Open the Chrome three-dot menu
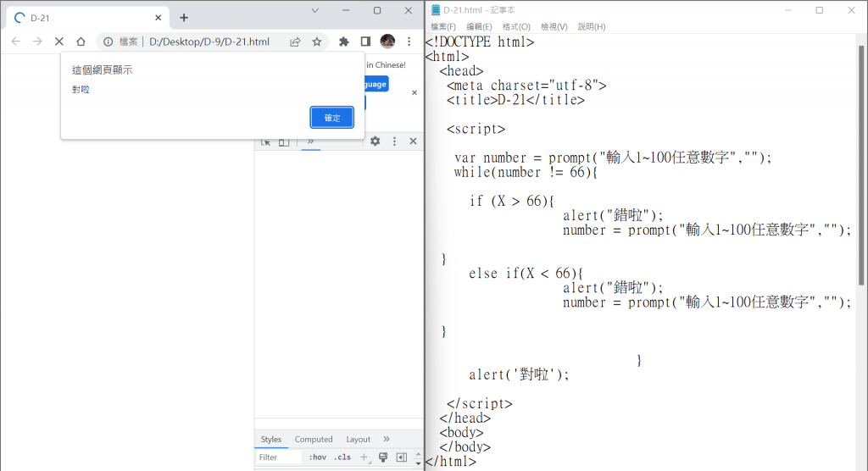This screenshot has width=868, height=471. coord(409,42)
